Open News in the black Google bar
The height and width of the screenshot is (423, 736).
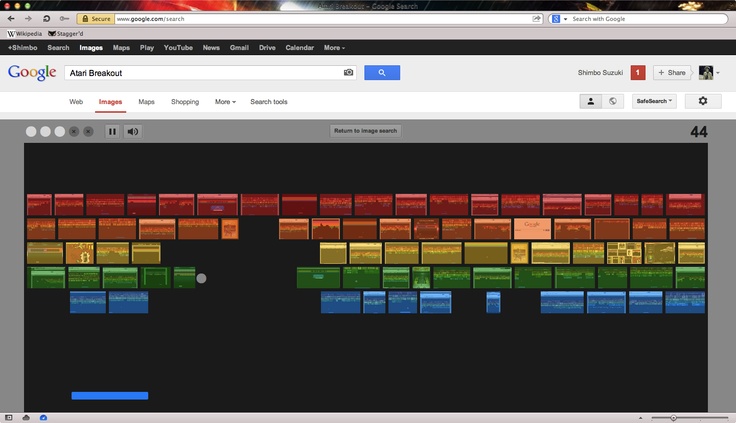click(x=211, y=48)
